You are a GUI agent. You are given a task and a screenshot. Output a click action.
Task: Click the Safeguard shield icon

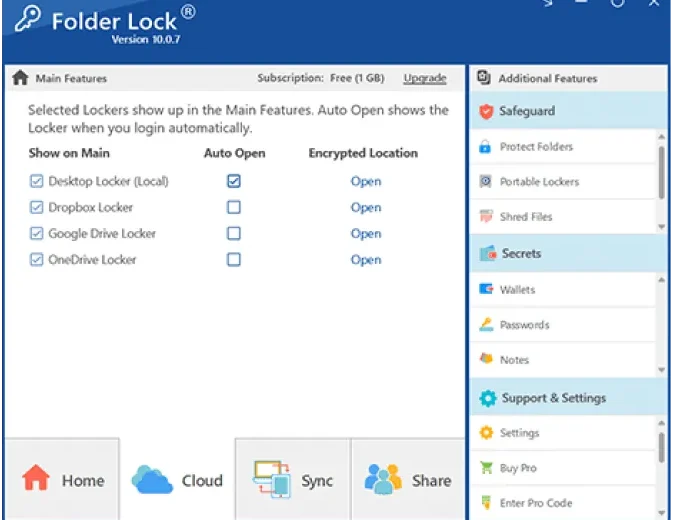coord(486,111)
